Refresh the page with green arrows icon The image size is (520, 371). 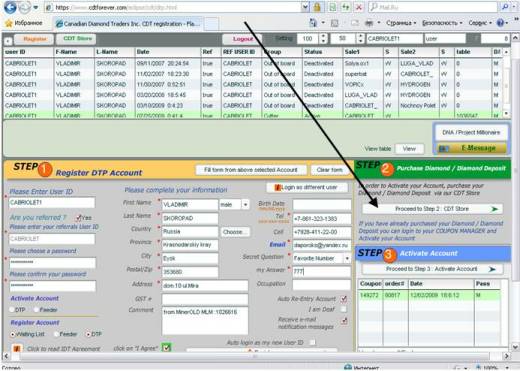click(345, 7)
